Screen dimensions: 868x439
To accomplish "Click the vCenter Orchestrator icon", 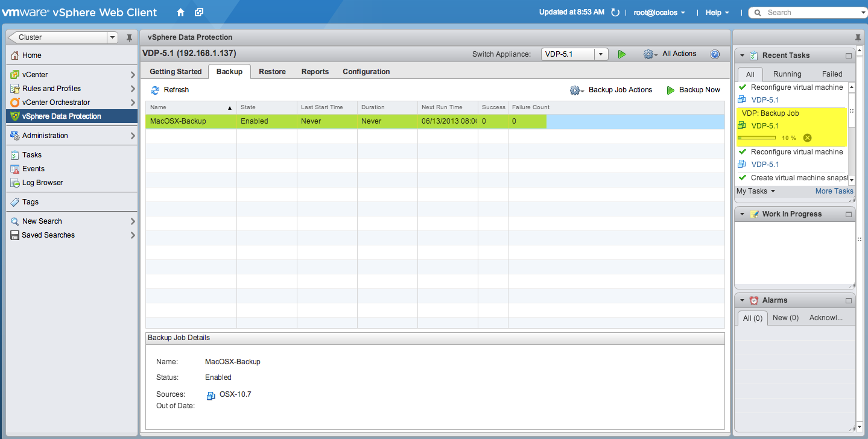I will 15,103.
